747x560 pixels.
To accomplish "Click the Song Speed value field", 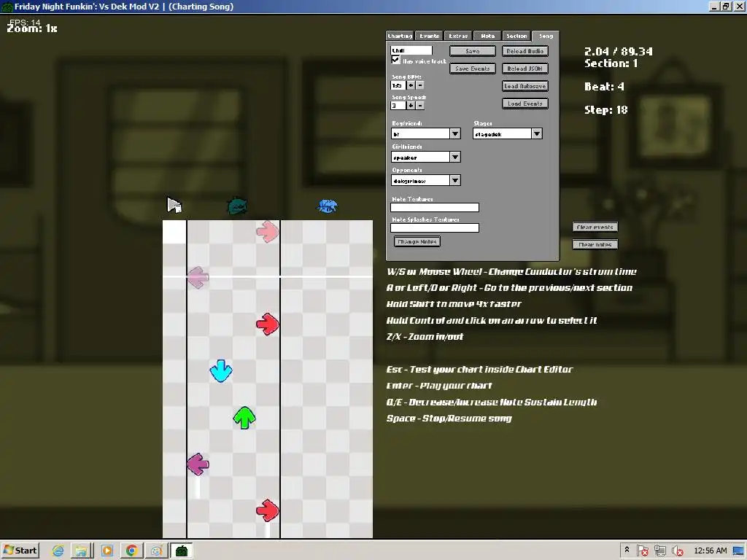I will [398, 106].
